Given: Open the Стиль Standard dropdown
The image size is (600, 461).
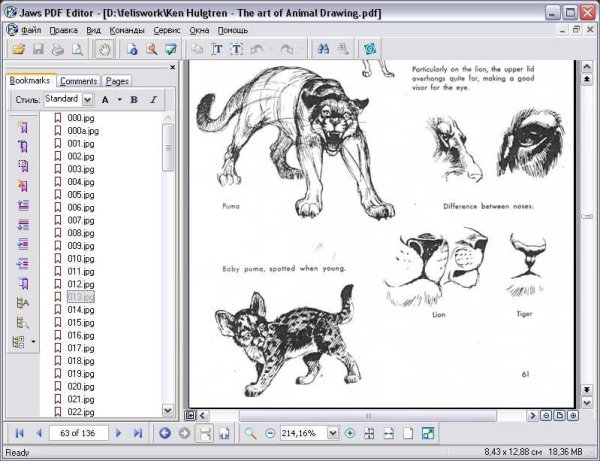Looking at the screenshot, I should click(x=87, y=100).
